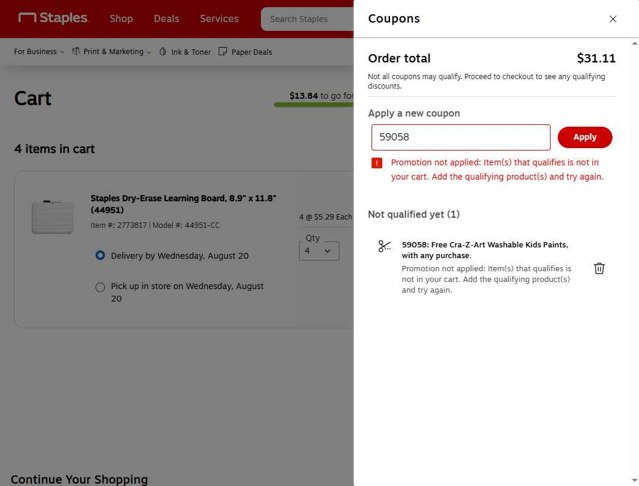Click the 'Continue Your Shopping' heading

click(x=79, y=479)
